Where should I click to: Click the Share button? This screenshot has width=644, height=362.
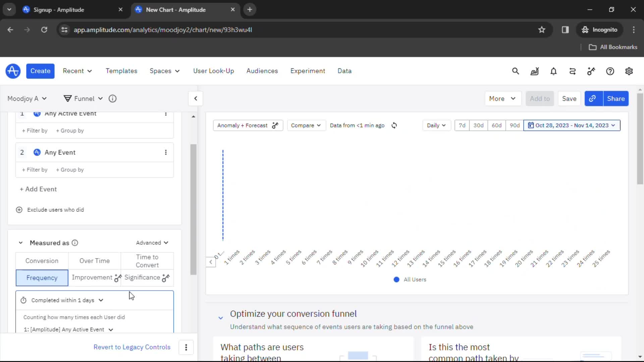pos(616,98)
